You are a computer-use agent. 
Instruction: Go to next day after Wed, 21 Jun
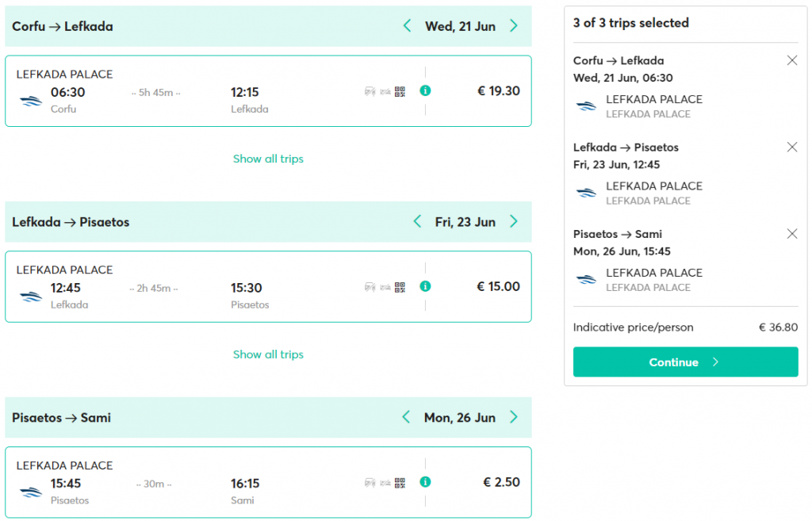[514, 26]
